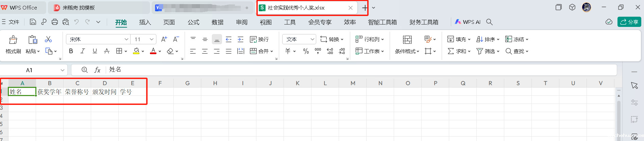
Task: Click the Freeze (冻结) button
Action: 517,39
